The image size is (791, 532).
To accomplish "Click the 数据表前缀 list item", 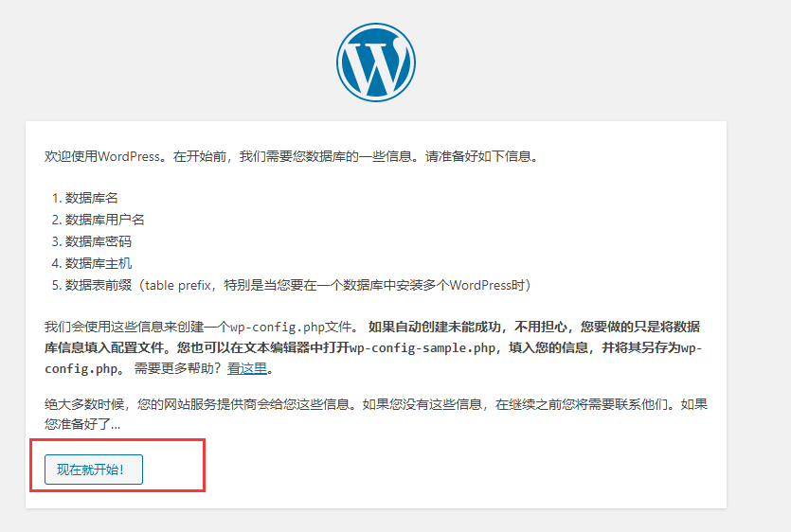I will tap(98, 285).
